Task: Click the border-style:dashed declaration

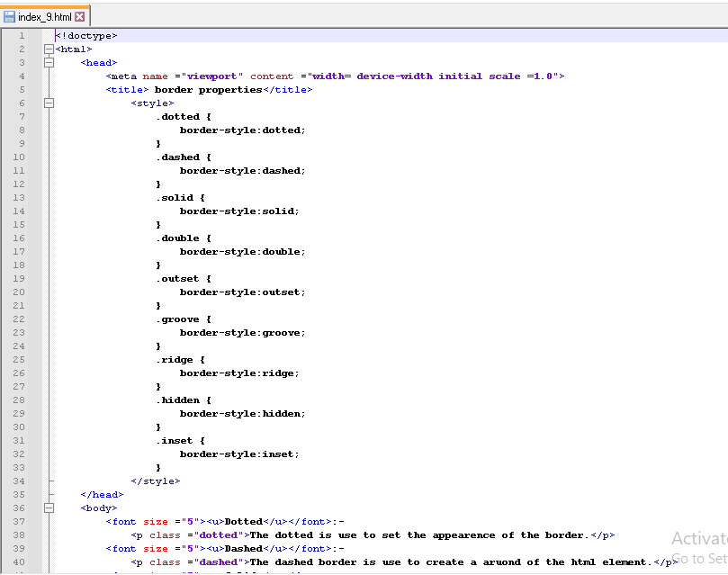Action: coord(242,171)
